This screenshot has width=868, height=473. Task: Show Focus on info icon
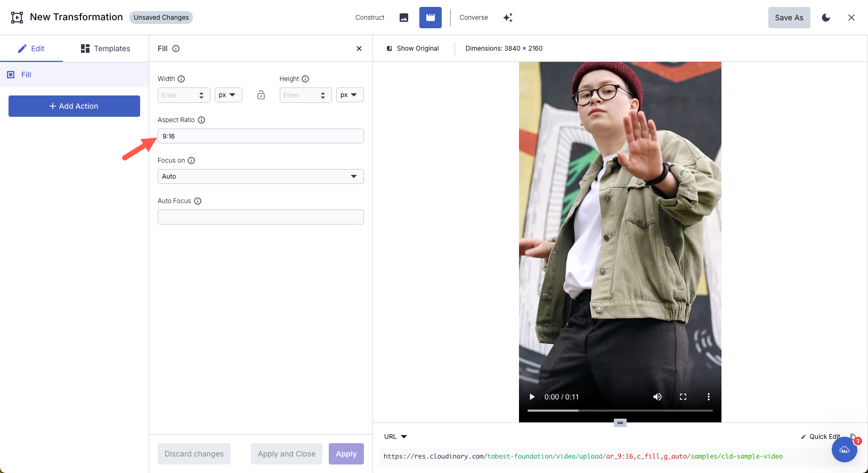click(191, 161)
